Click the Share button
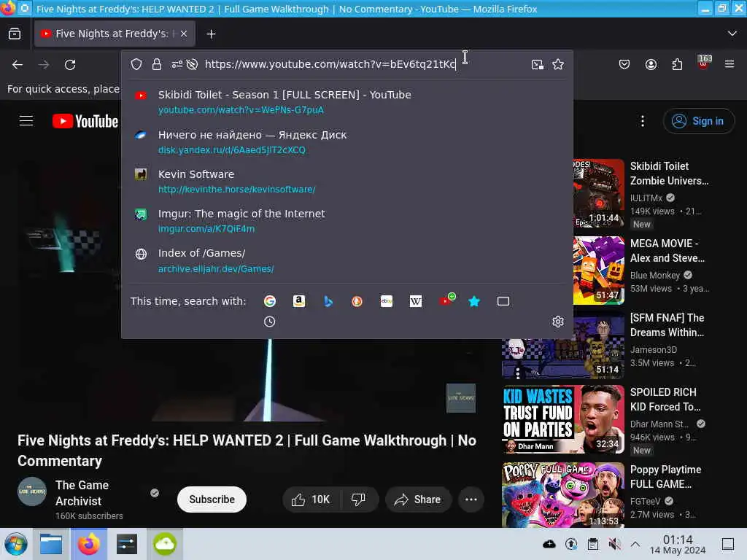 418,499
